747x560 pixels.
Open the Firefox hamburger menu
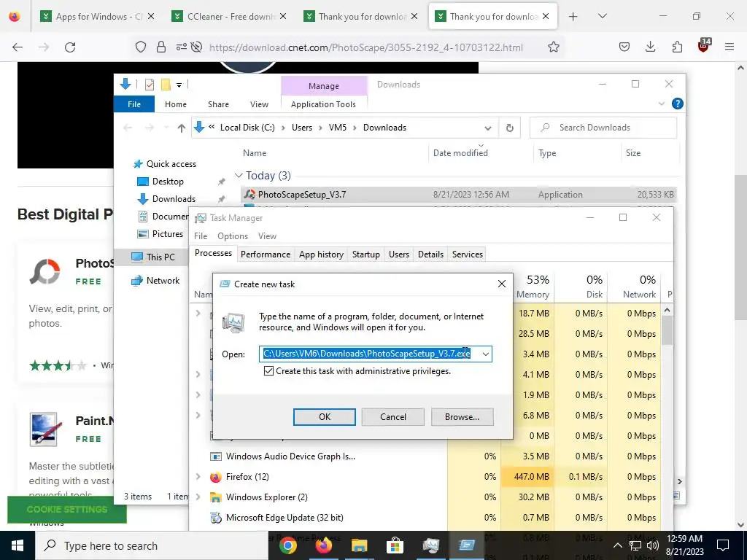click(x=729, y=47)
